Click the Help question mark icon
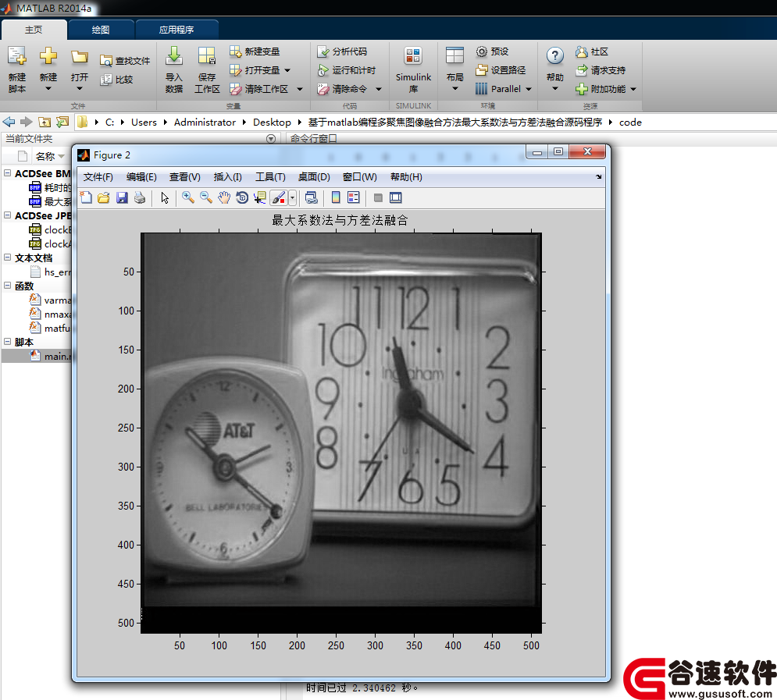Viewport: 777px width, 700px height. point(555,55)
